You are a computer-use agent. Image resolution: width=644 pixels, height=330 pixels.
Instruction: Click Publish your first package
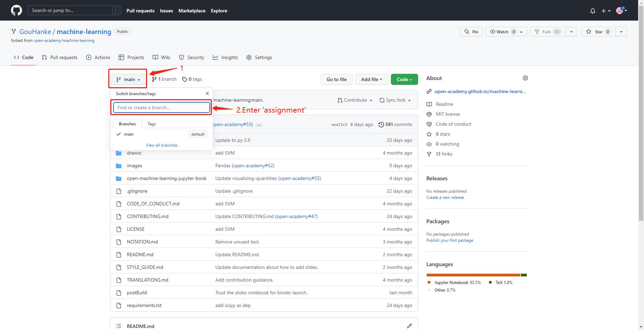click(x=450, y=240)
